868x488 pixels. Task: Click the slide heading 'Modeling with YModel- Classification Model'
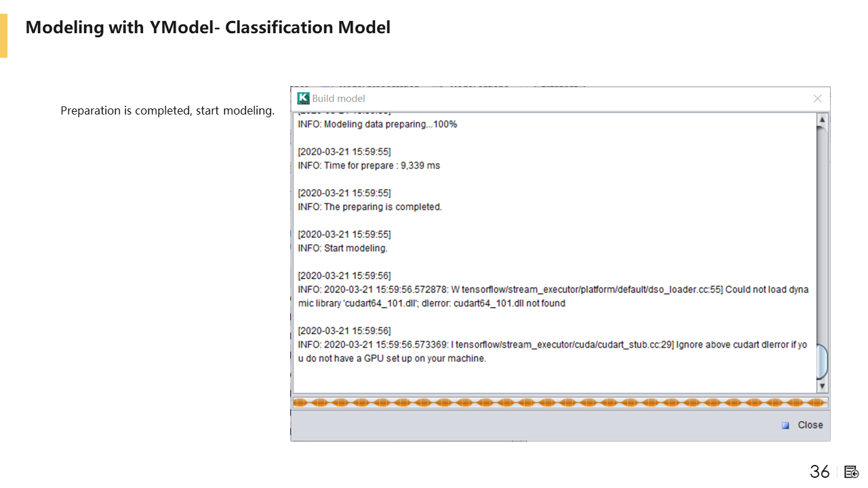pos(208,28)
